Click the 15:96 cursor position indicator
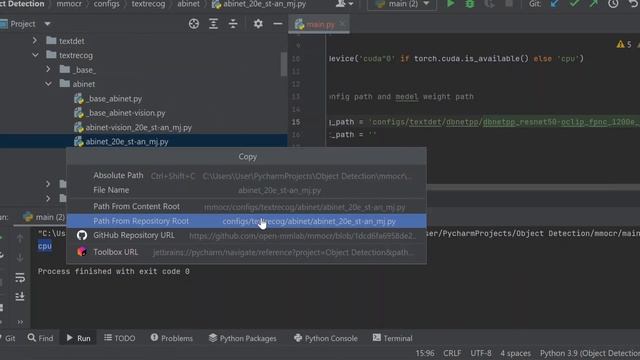 pyautogui.click(x=425, y=353)
